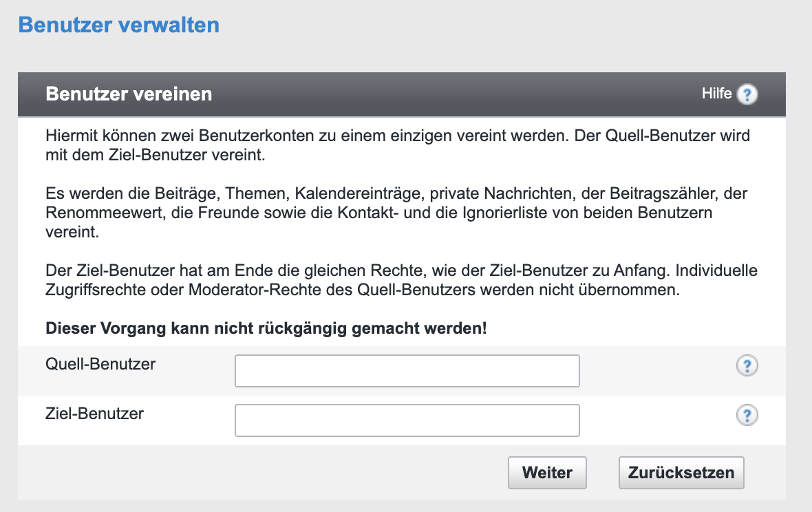Screen dimensions: 812x512
Task: Focus the Quell-Benutzer text field
Action: tap(407, 371)
